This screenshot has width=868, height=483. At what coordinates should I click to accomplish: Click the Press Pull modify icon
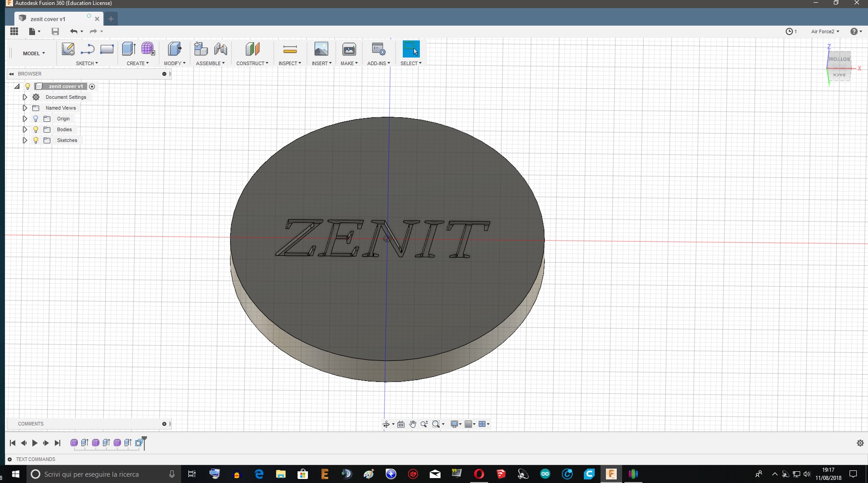[x=174, y=49]
